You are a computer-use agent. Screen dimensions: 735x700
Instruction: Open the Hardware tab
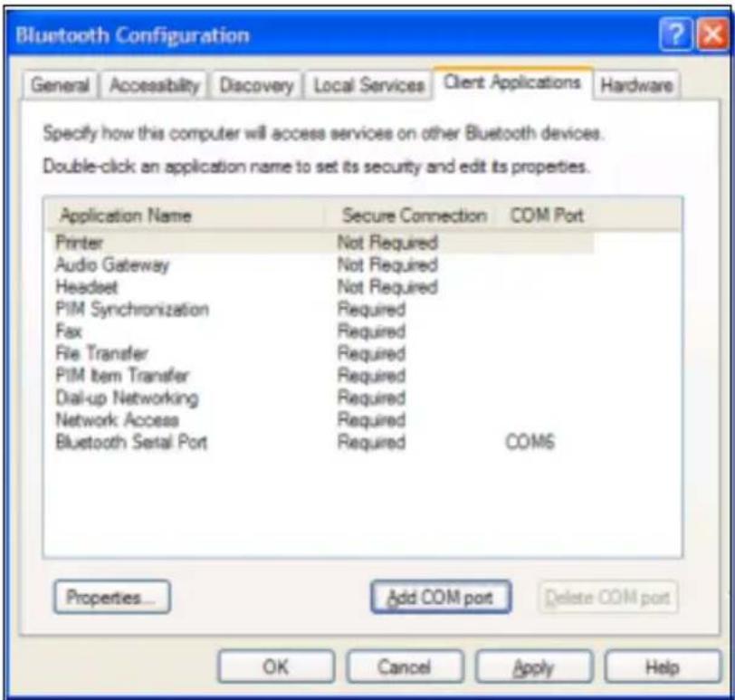point(636,85)
